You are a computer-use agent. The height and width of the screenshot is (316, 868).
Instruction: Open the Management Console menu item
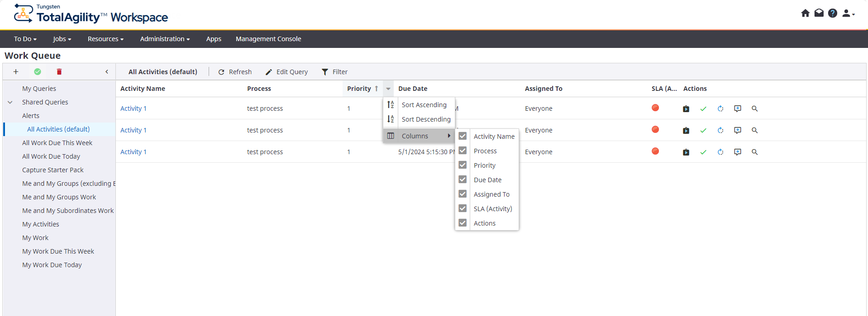click(268, 39)
